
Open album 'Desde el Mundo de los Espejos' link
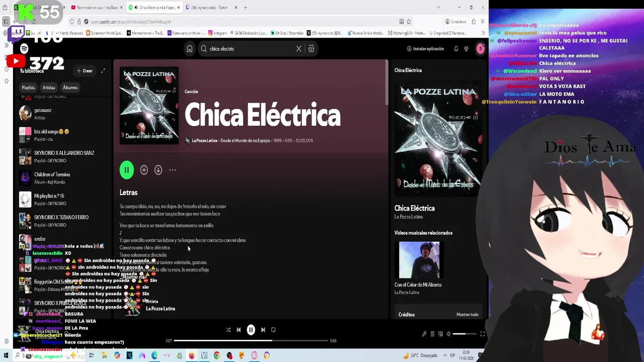(x=246, y=141)
